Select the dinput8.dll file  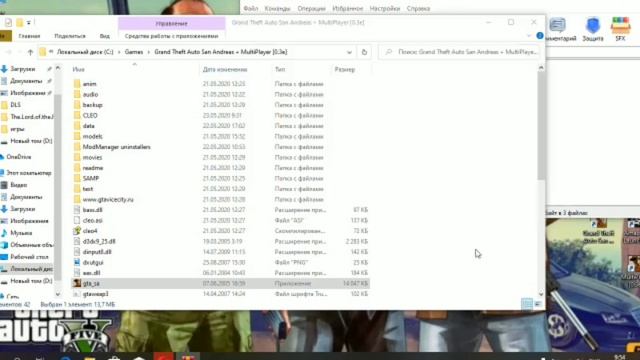click(97, 252)
